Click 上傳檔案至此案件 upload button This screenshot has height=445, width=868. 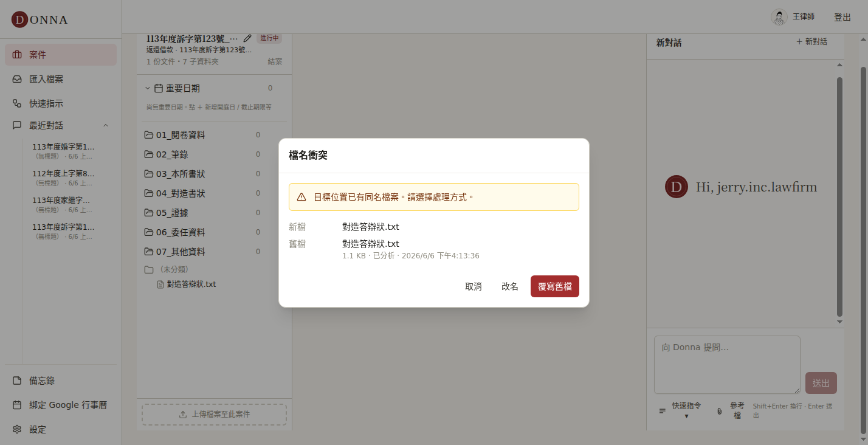click(x=214, y=415)
